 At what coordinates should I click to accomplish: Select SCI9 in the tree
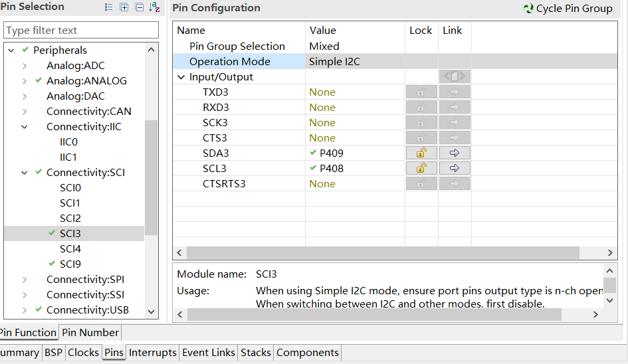[70, 264]
